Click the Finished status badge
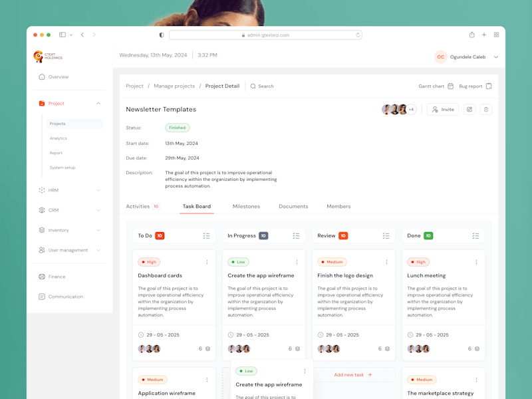532x399 pixels. click(x=178, y=128)
